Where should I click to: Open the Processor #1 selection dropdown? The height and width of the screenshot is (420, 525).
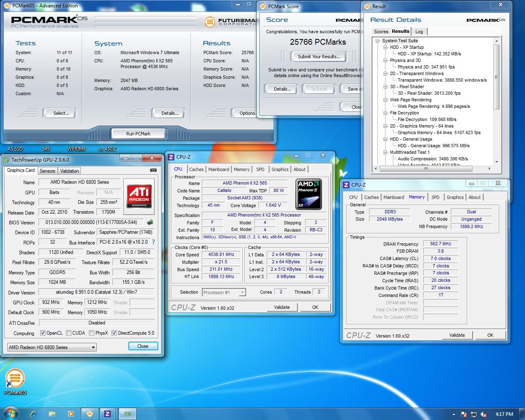tap(224, 292)
